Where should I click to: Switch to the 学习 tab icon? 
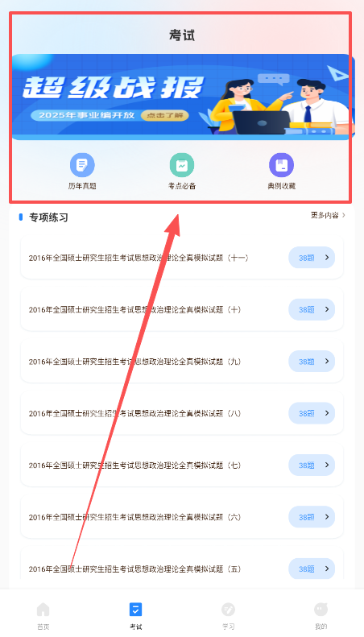point(228,610)
